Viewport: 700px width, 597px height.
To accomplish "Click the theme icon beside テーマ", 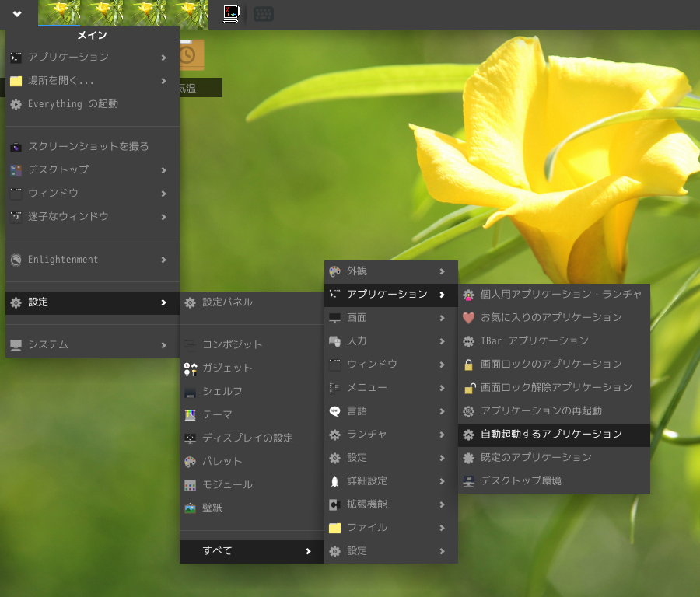I will (190, 415).
